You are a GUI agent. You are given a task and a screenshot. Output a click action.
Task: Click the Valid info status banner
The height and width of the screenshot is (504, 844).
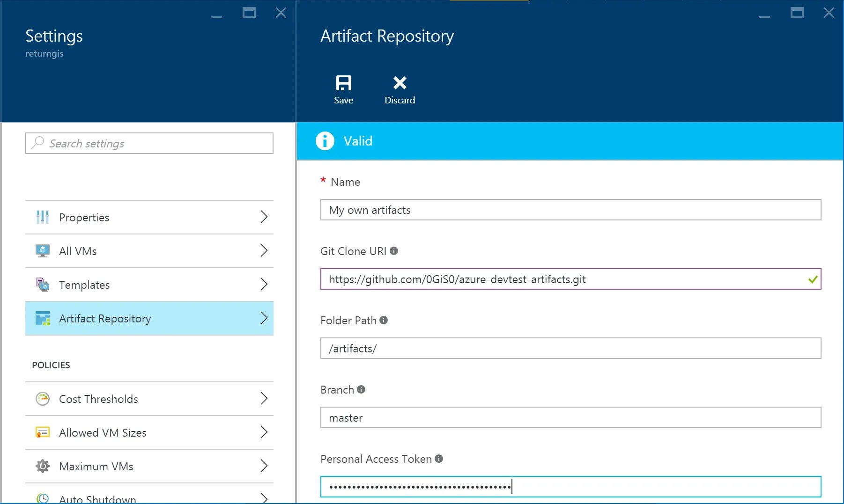pos(570,141)
